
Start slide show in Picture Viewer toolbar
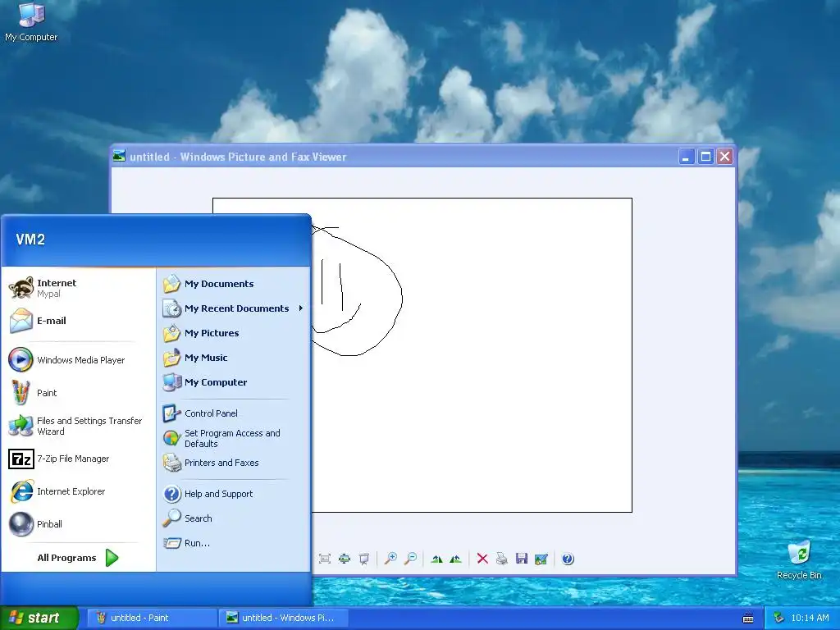[363, 559]
